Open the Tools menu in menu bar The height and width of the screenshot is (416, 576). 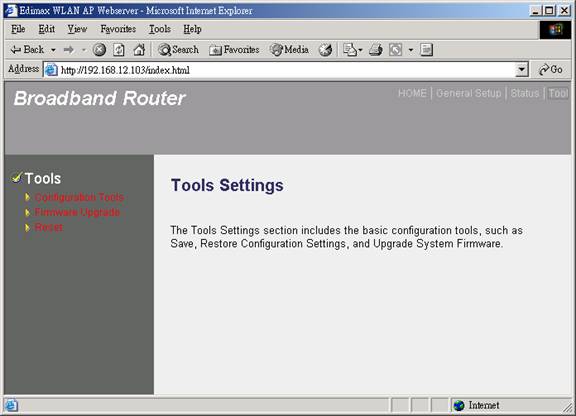click(160, 29)
